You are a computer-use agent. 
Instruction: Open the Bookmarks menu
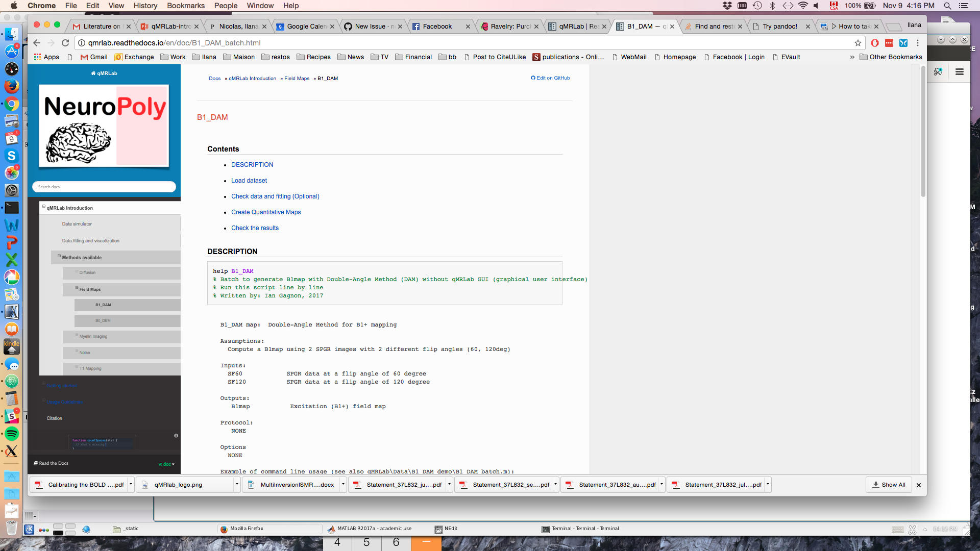click(185, 6)
